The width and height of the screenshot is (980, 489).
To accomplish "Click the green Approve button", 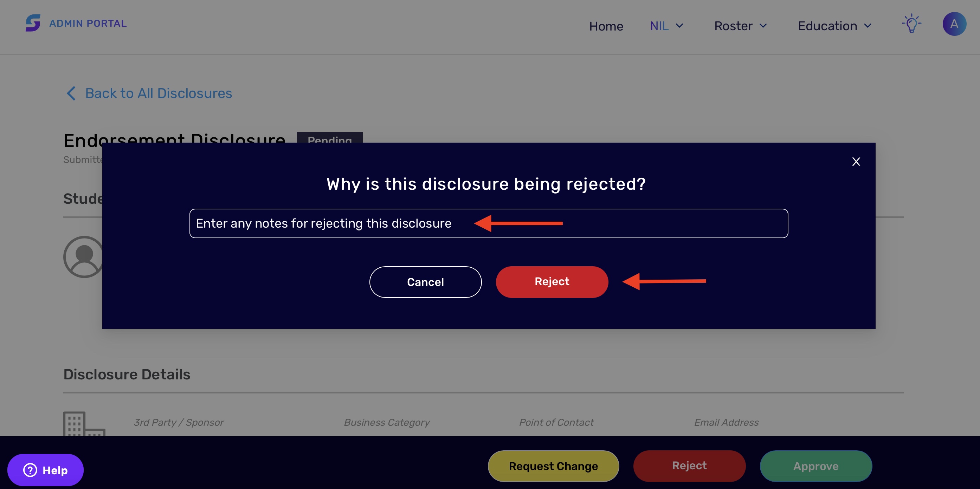I will [815, 466].
